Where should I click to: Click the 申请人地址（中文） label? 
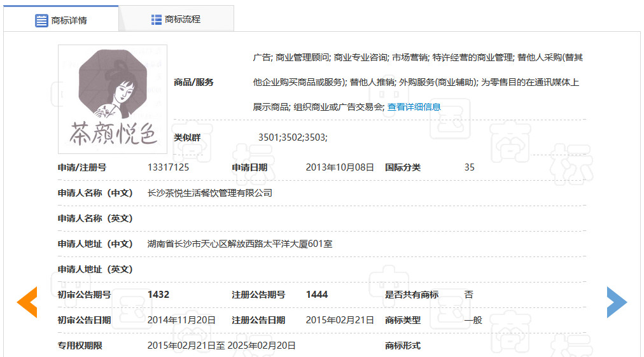point(95,244)
